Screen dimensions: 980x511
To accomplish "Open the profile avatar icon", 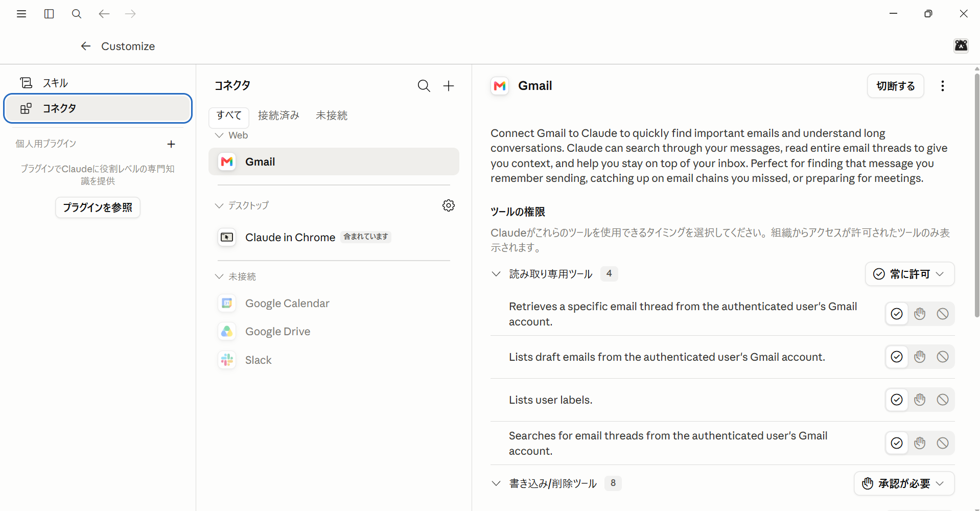I will [961, 45].
